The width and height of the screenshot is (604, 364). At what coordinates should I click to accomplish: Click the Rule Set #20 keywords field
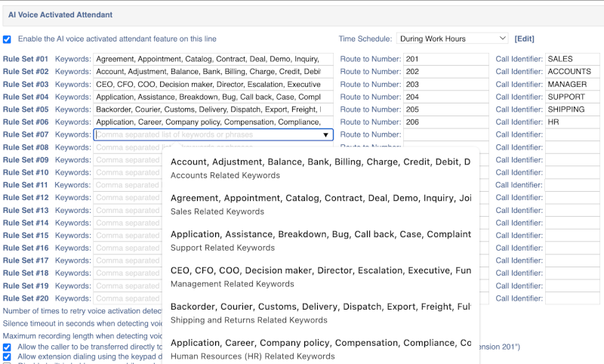pos(128,298)
